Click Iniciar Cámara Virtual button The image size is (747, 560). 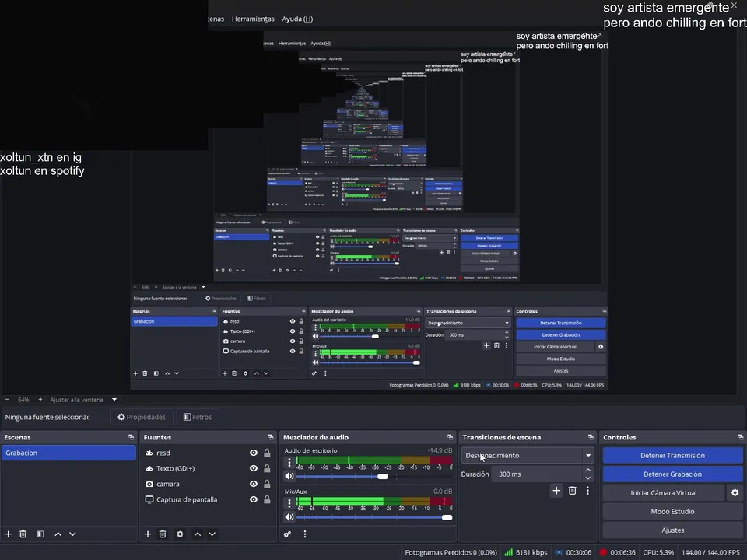[664, 493]
